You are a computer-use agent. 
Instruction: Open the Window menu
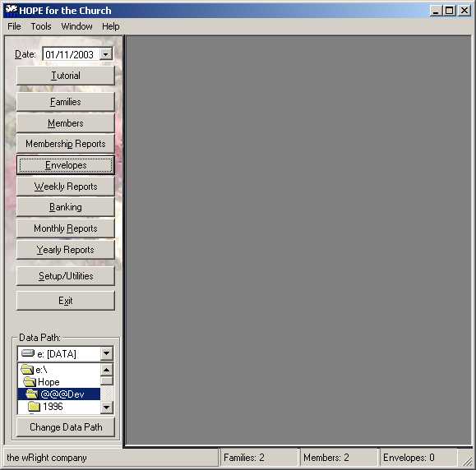click(76, 26)
